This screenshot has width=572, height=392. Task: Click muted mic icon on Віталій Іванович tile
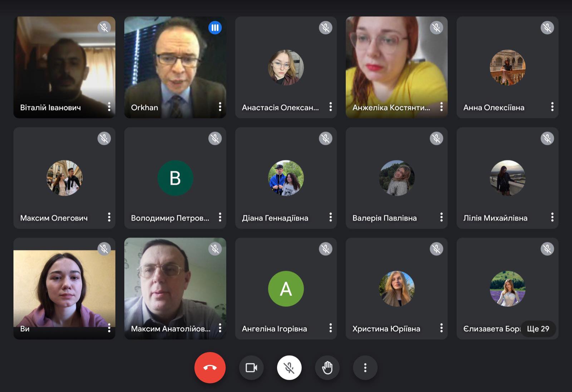coord(104,28)
